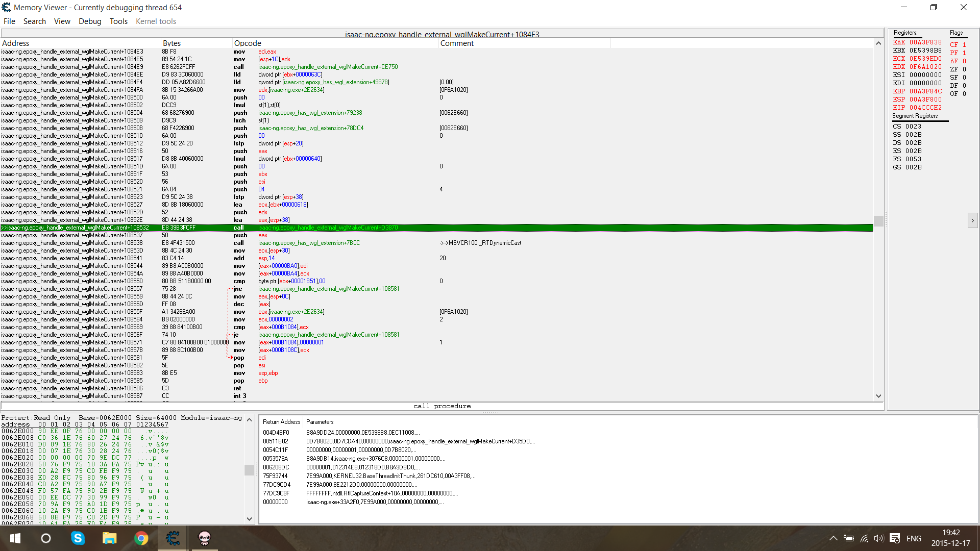Open the Kernel tools menu
The image size is (980, 551).
pyautogui.click(x=156, y=21)
